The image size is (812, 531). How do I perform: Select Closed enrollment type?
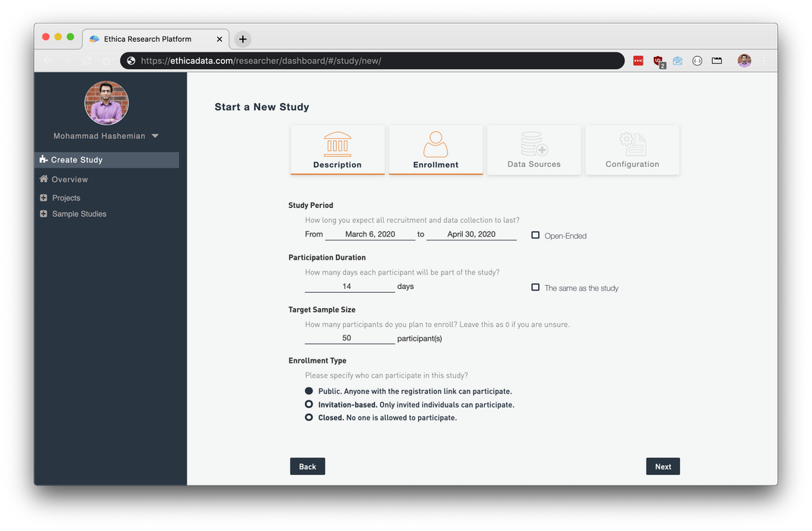click(x=309, y=417)
